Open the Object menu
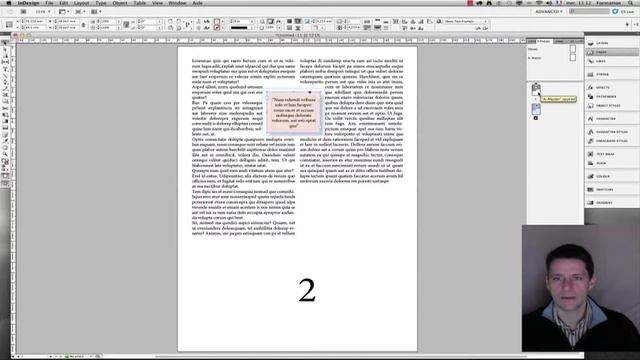 coord(120,3)
